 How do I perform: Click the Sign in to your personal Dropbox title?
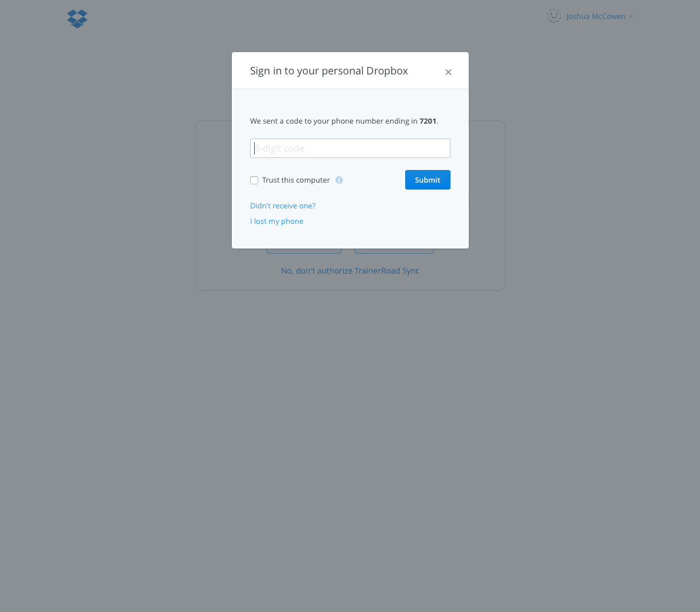tap(329, 71)
